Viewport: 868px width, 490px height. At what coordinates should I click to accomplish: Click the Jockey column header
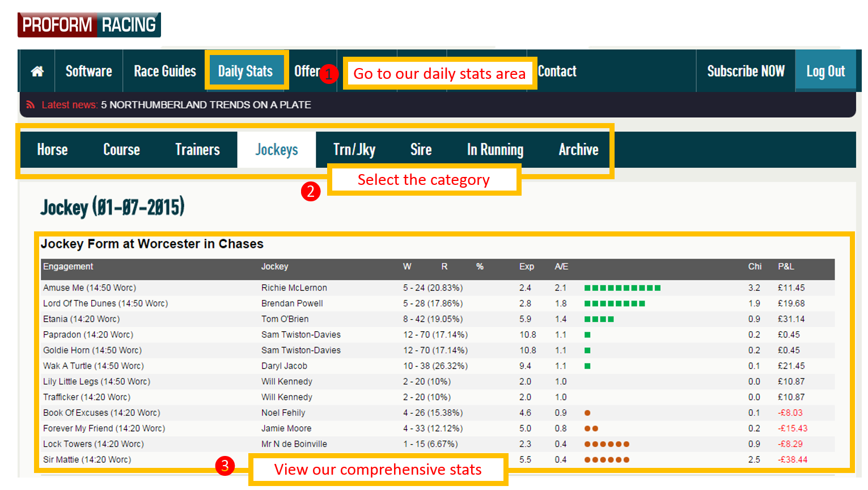click(x=274, y=267)
